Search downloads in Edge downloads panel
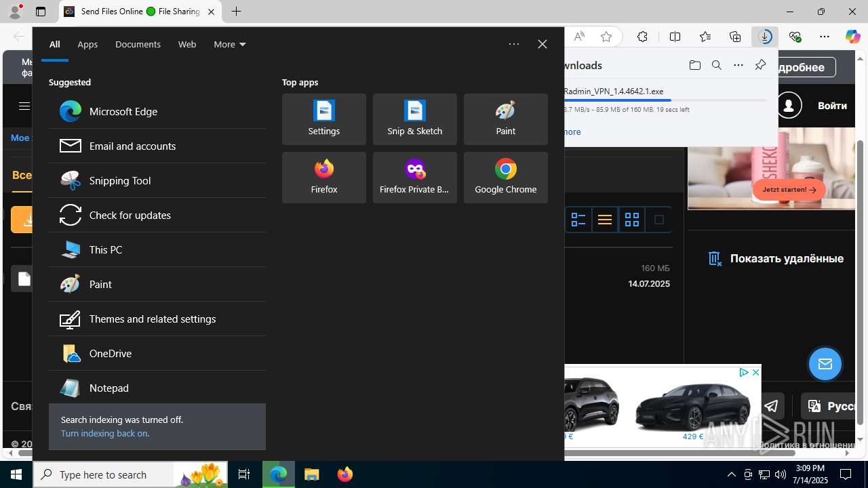 point(717,65)
